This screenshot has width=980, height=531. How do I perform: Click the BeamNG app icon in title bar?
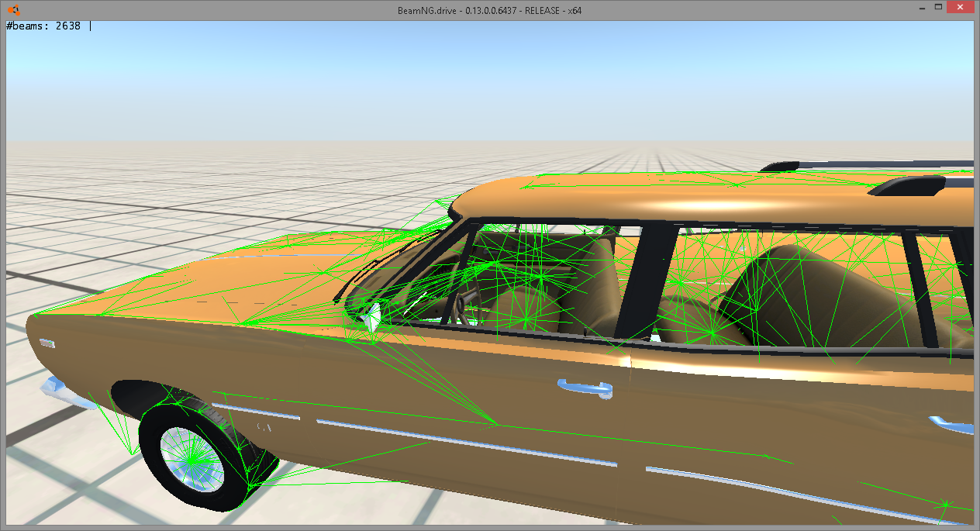[x=16, y=10]
